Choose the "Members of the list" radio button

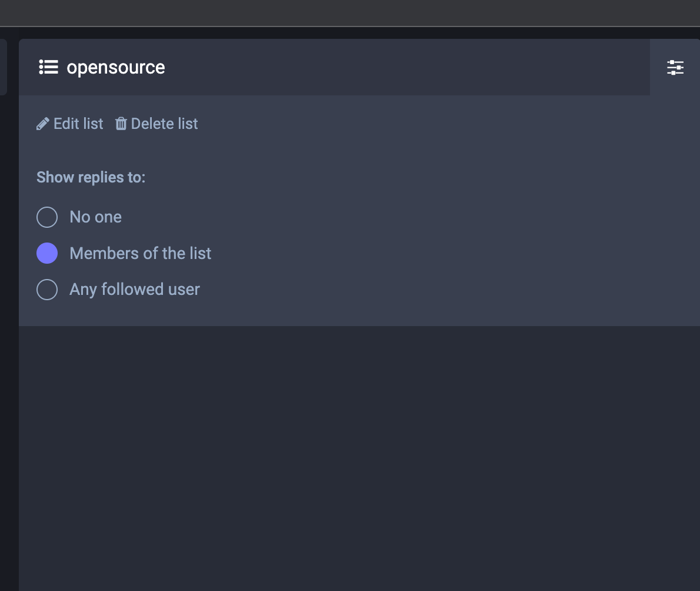point(47,254)
